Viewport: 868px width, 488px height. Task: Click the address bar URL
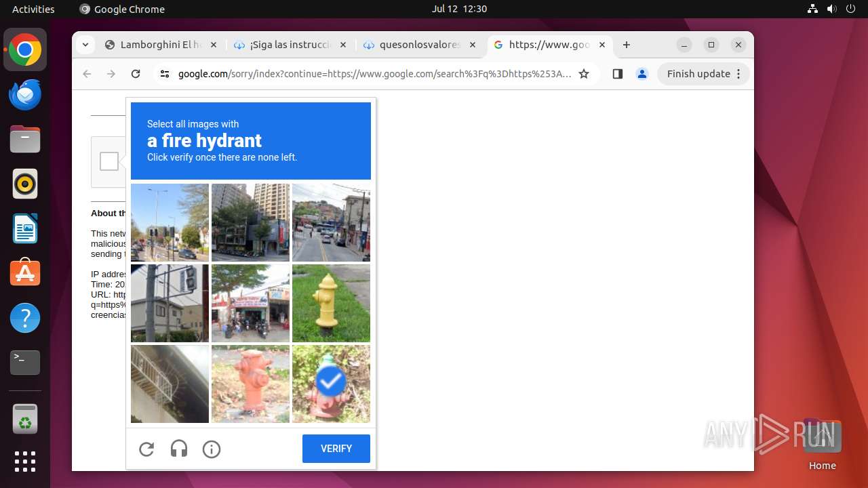pos(374,74)
